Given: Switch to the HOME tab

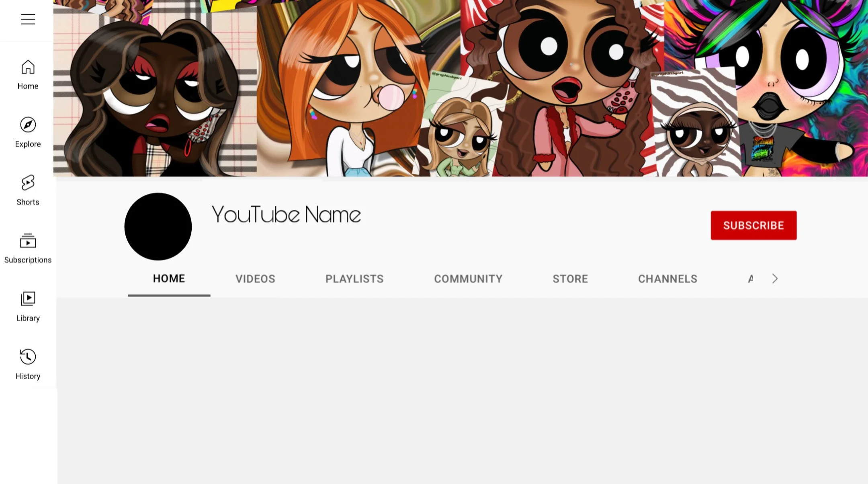Looking at the screenshot, I should (169, 279).
